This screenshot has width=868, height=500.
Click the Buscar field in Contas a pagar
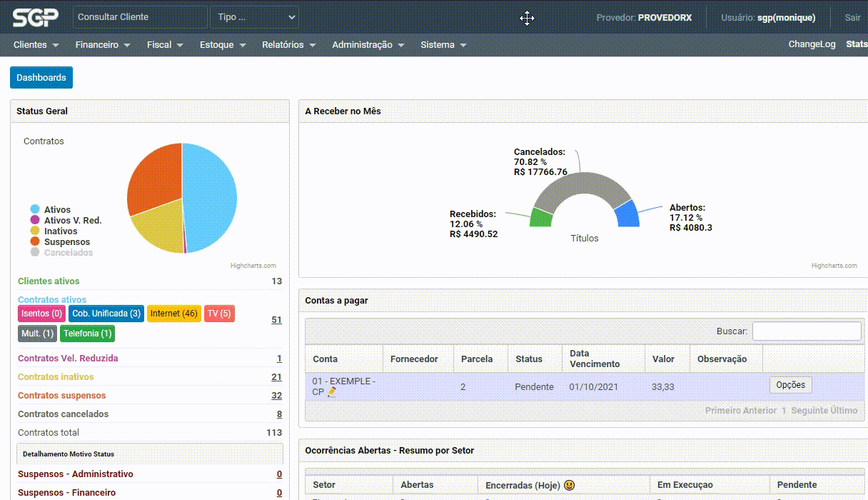click(807, 331)
